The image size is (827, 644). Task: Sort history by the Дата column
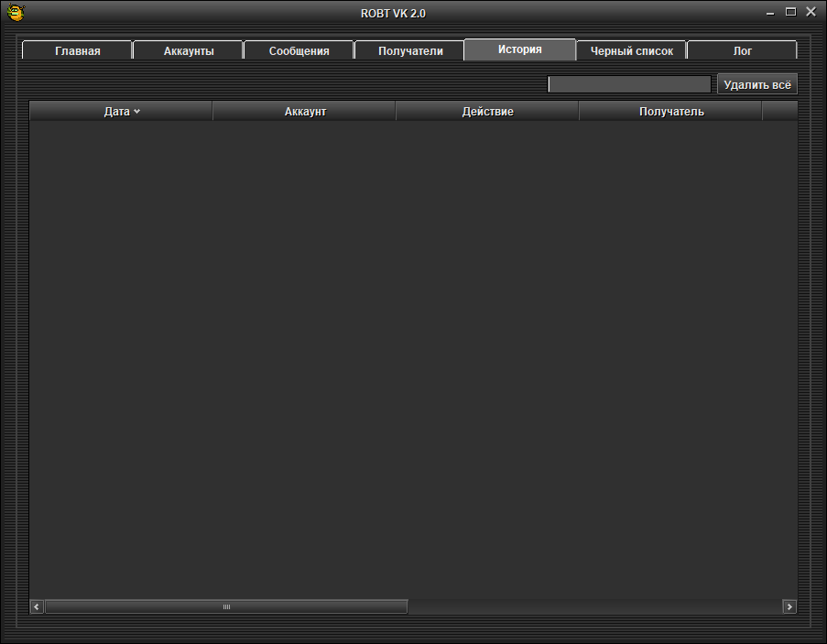(121, 111)
